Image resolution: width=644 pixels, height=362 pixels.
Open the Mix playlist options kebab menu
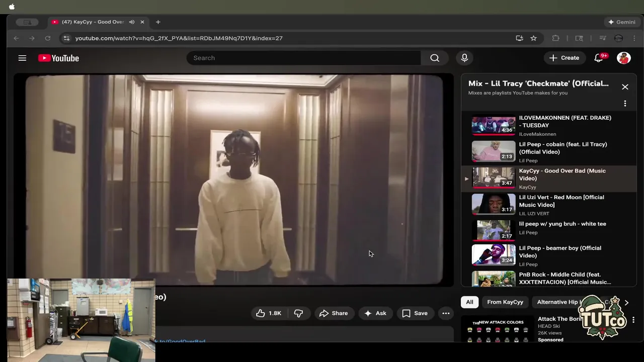625,103
